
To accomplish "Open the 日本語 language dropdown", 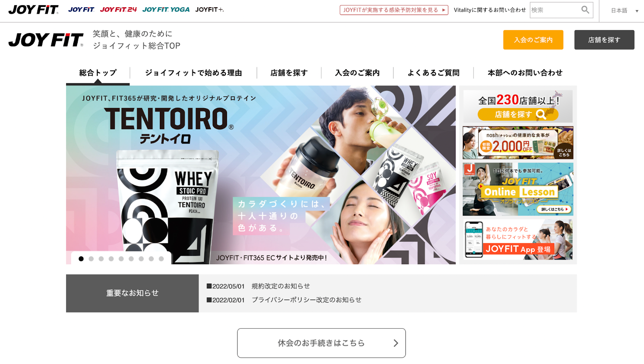I will coord(624,10).
